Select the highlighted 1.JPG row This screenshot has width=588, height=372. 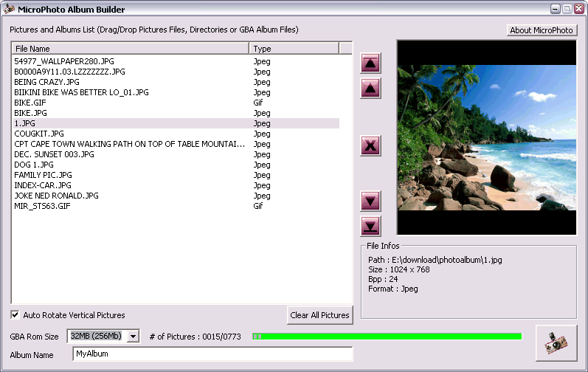[x=176, y=123]
